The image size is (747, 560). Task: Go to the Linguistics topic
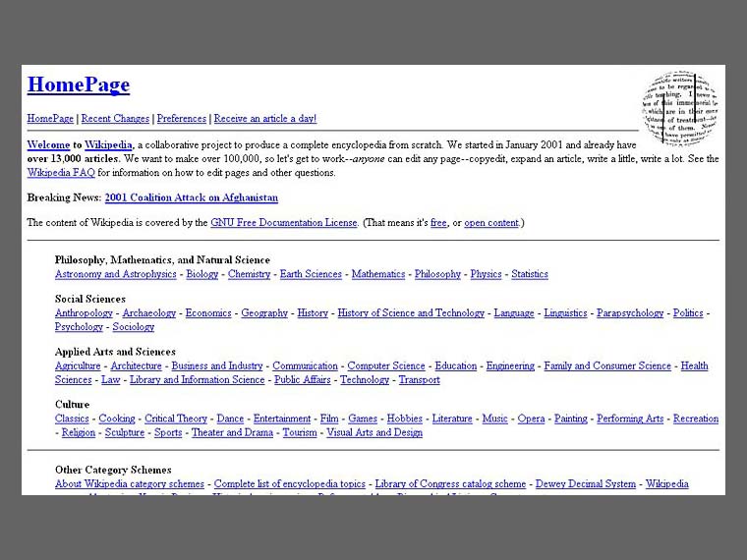(565, 313)
